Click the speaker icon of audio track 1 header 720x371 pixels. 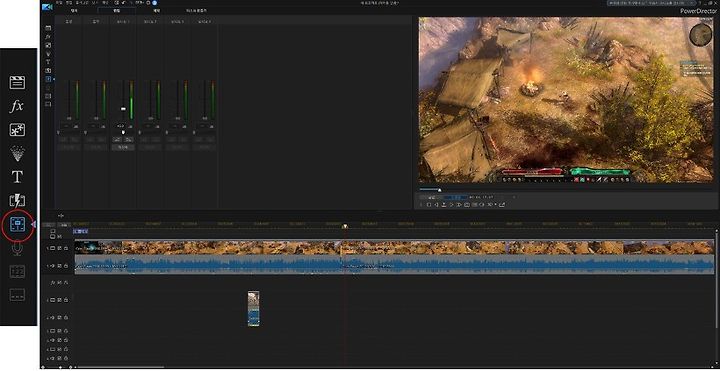pyautogui.click(x=52, y=266)
